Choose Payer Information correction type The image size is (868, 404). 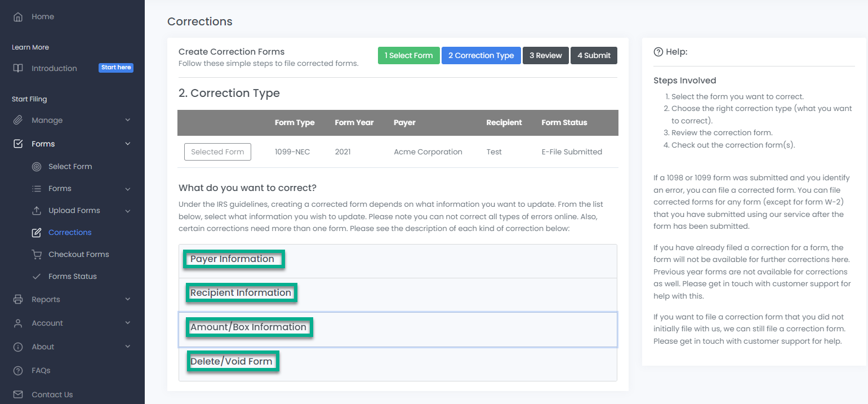tap(232, 259)
